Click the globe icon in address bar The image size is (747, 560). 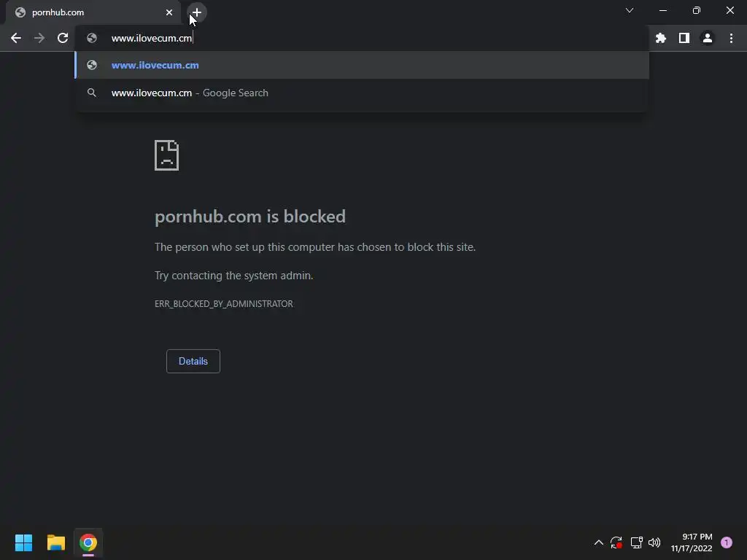coord(92,38)
